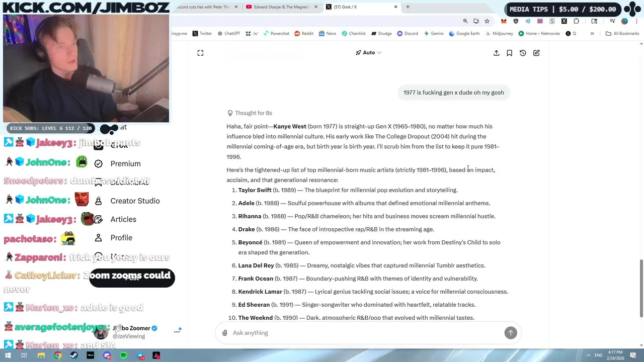This screenshot has width=644, height=362.
Task: Click the Articles sidebar icon
Action: click(99, 220)
